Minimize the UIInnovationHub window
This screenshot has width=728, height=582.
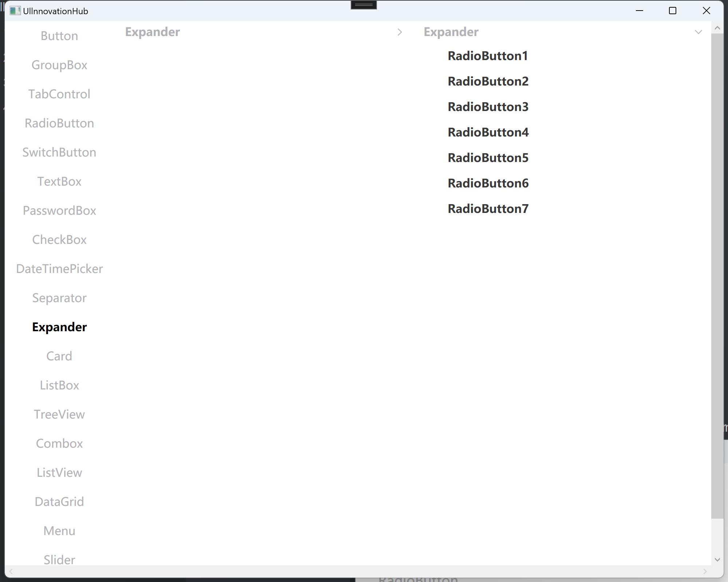[x=640, y=11]
